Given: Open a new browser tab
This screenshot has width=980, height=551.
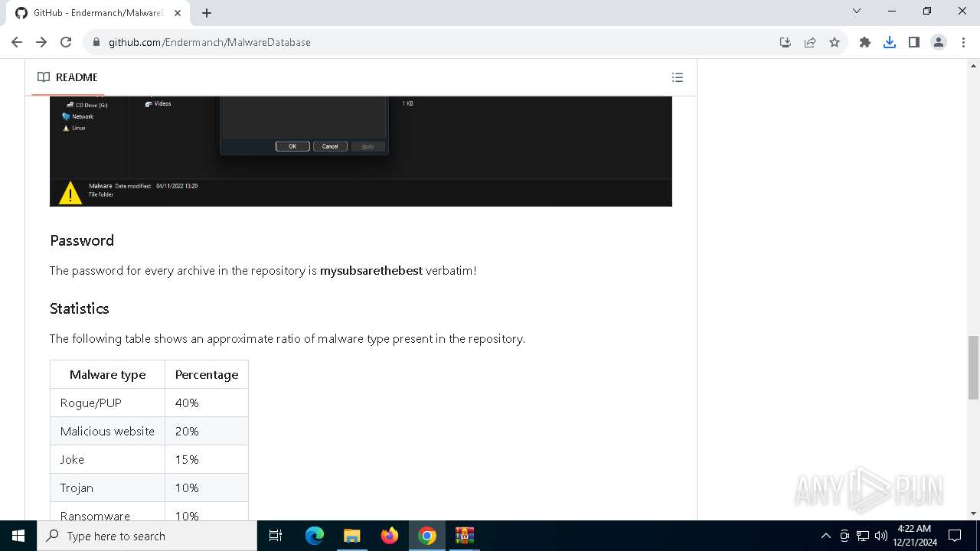Looking at the screenshot, I should [x=207, y=13].
